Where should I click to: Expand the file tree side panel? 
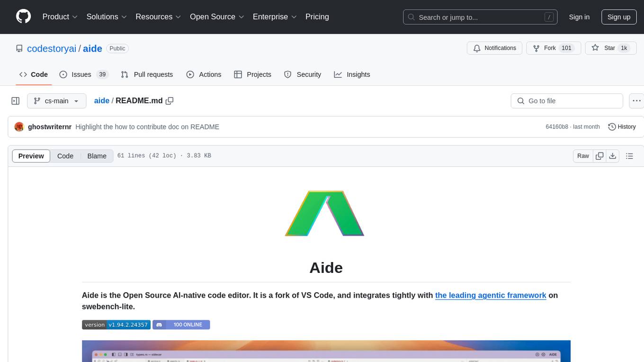click(16, 101)
